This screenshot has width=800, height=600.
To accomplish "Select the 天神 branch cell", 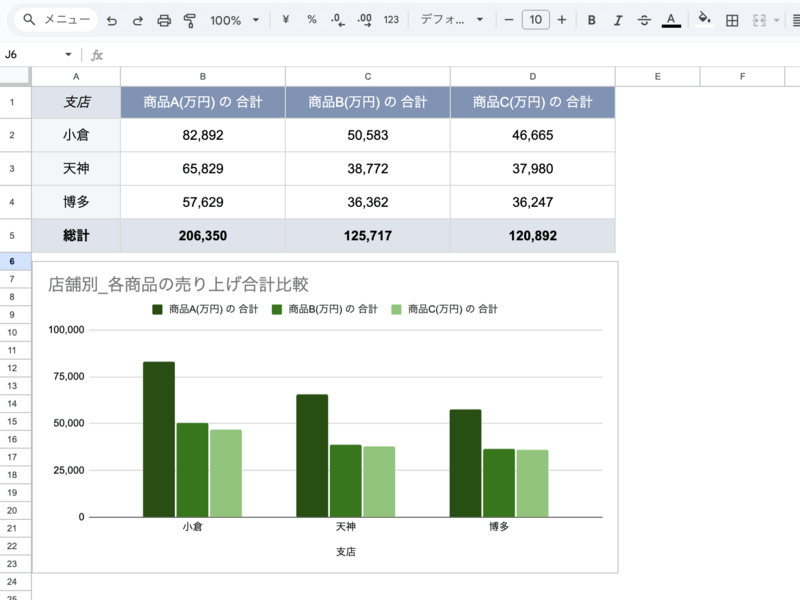I will pyautogui.click(x=76, y=169).
